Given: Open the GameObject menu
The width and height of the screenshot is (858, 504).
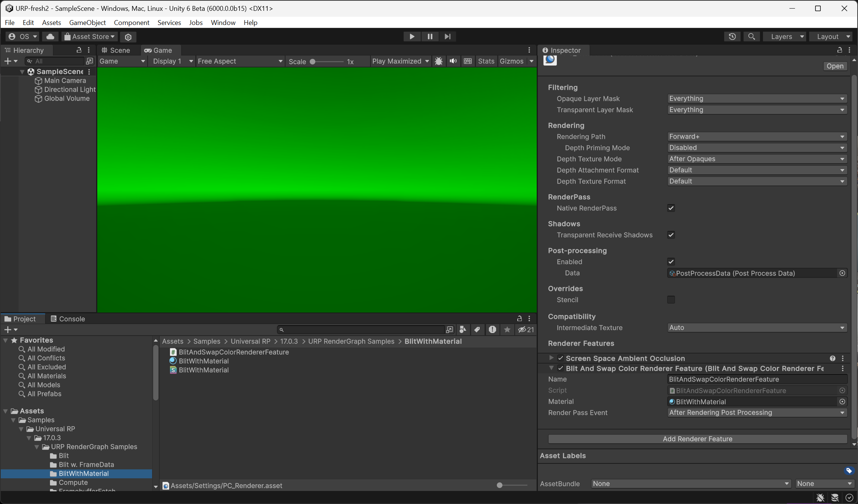Looking at the screenshot, I should pos(87,22).
